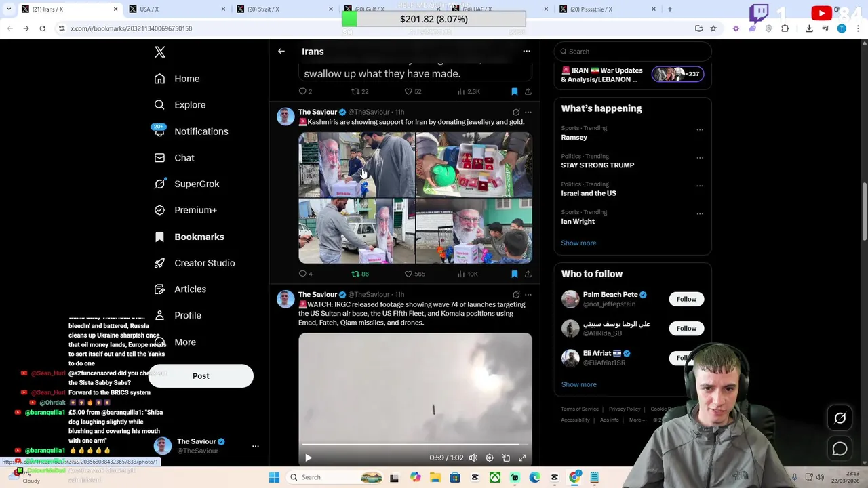
Task: Click the X logo in the sidebar
Action: tap(160, 52)
